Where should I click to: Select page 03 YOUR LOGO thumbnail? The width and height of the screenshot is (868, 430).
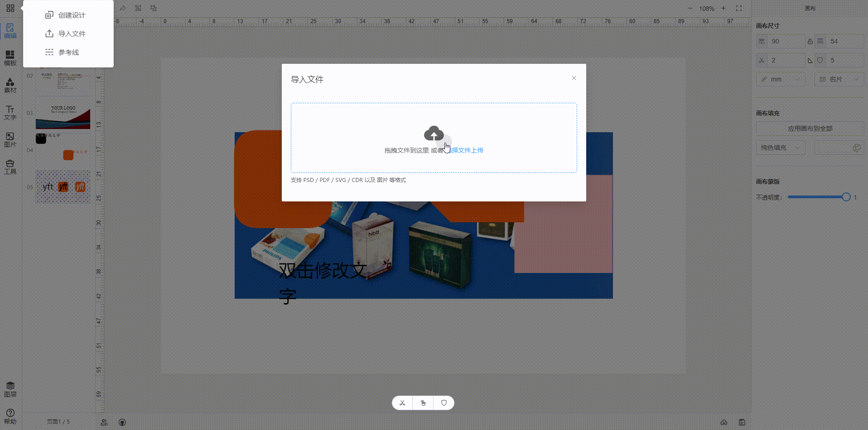63,113
